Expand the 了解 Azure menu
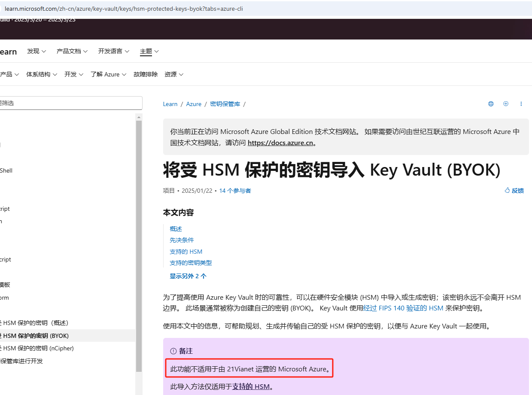Screen dimensions: 532x395 (108, 74)
